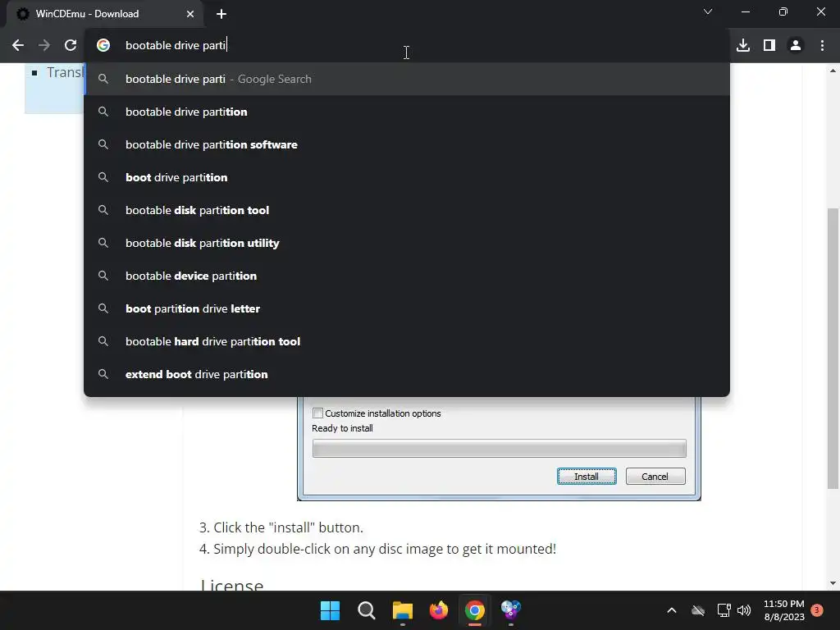Choose suggestion 'bootable disk partition utility'
The width and height of the screenshot is (840, 630).
pyautogui.click(x=407, y=243)
